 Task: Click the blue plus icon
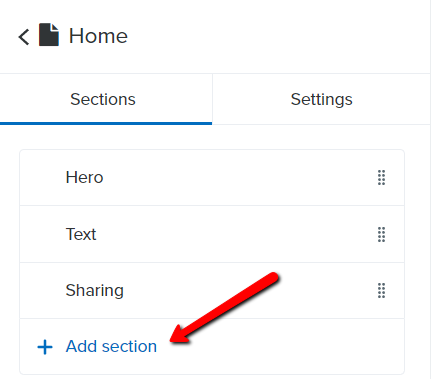point(45,347)
